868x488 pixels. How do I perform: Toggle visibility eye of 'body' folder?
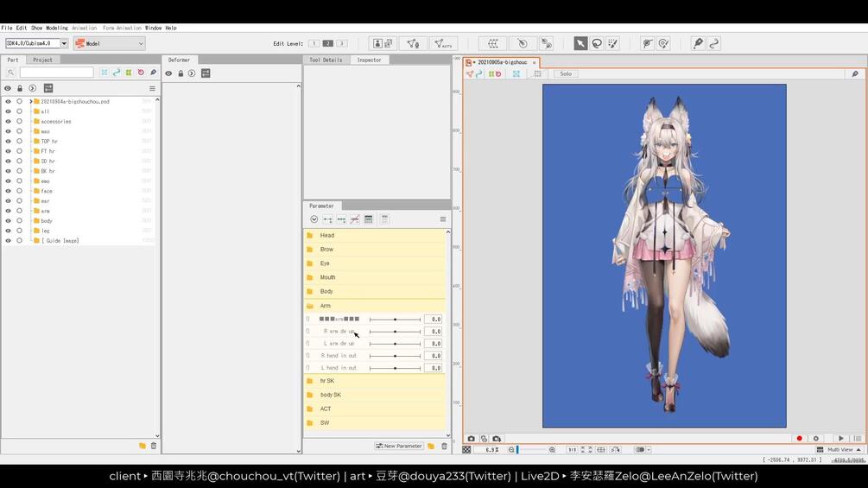pos(8,221)
